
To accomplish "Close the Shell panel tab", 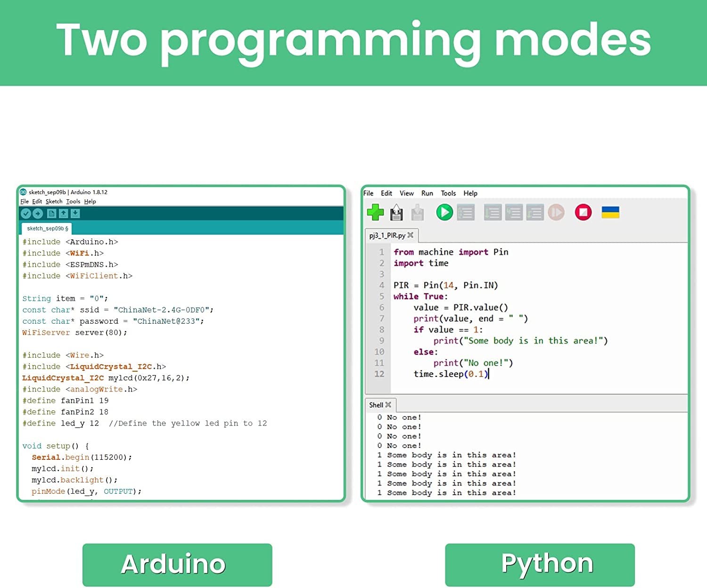I will 388,405.
